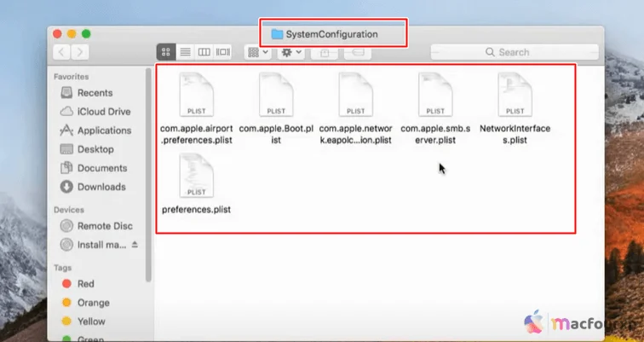Viewport: 644px width, 342px height.
Task: Switch to icon view
Action: (x=166, y=52)
